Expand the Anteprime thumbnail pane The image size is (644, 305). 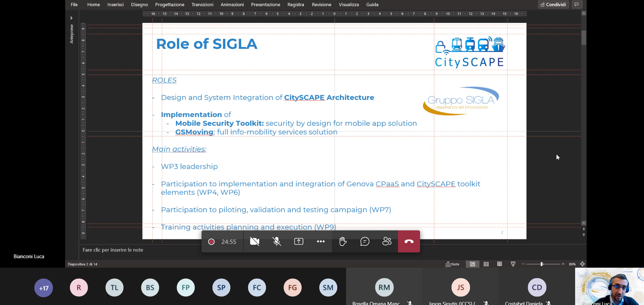71,18
